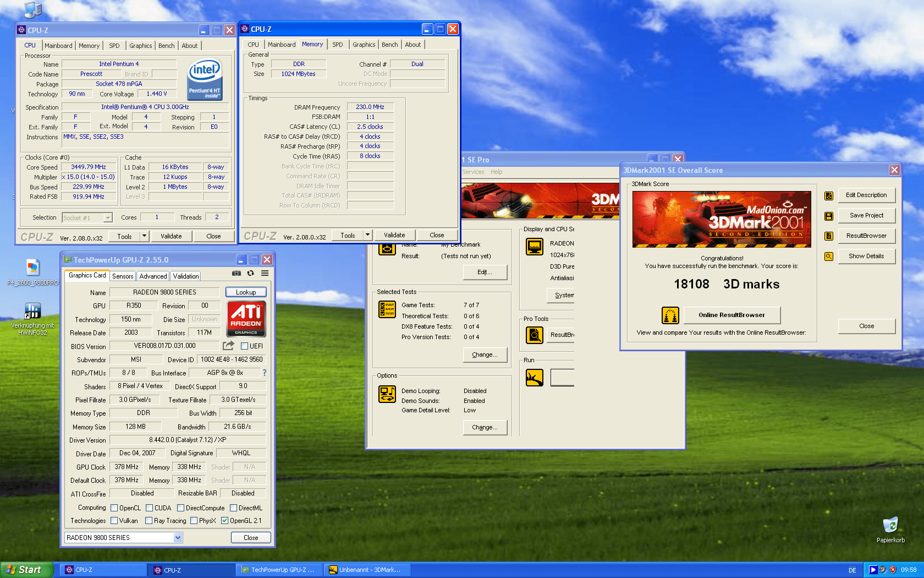Click the Bus Interface question mark icon
924x578 pixels.
coord(265,373)
